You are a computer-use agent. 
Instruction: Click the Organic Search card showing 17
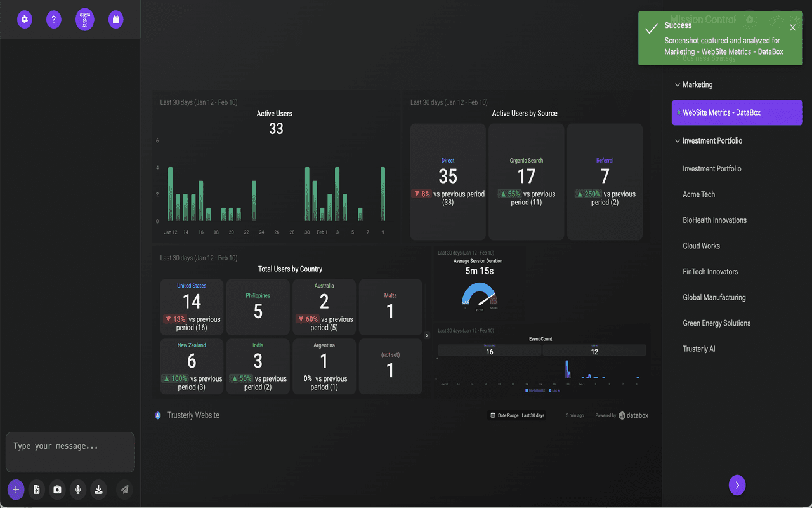527,182
